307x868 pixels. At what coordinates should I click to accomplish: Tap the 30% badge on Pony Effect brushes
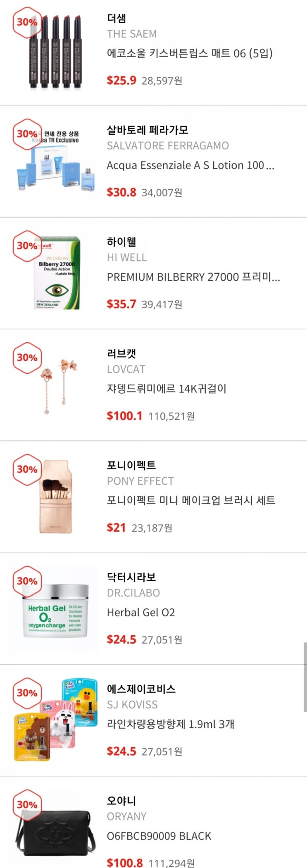click(27, 469)
